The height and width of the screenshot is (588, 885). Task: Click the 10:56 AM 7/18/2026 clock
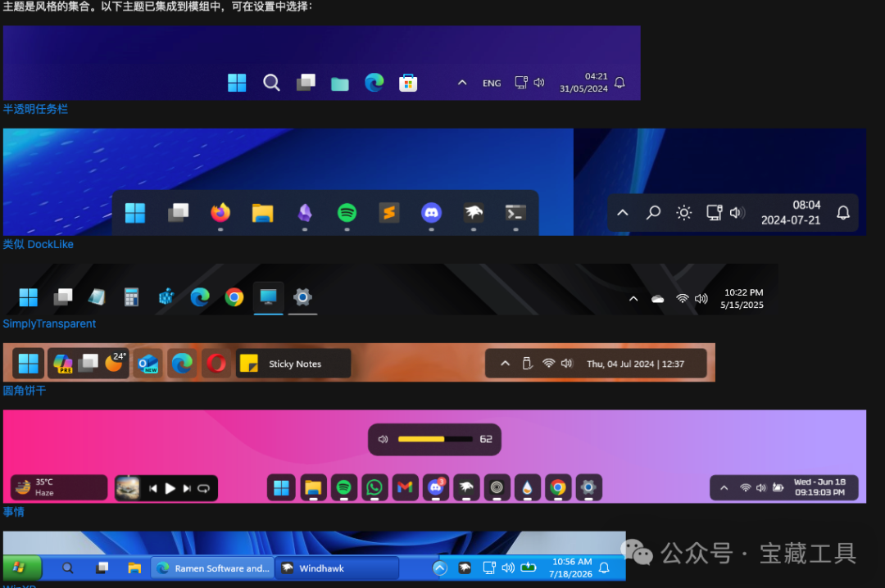[x=571, y=568]
